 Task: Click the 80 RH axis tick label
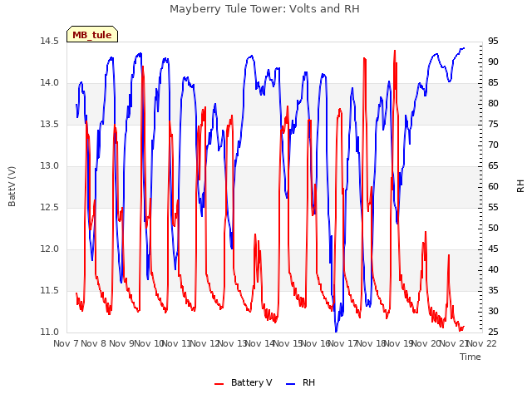point(493,103)
